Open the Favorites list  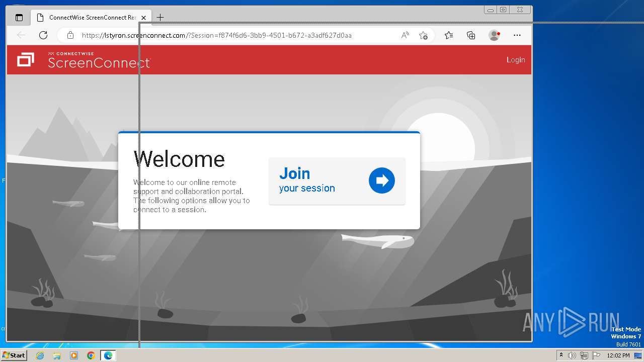(x=449, y=35)
